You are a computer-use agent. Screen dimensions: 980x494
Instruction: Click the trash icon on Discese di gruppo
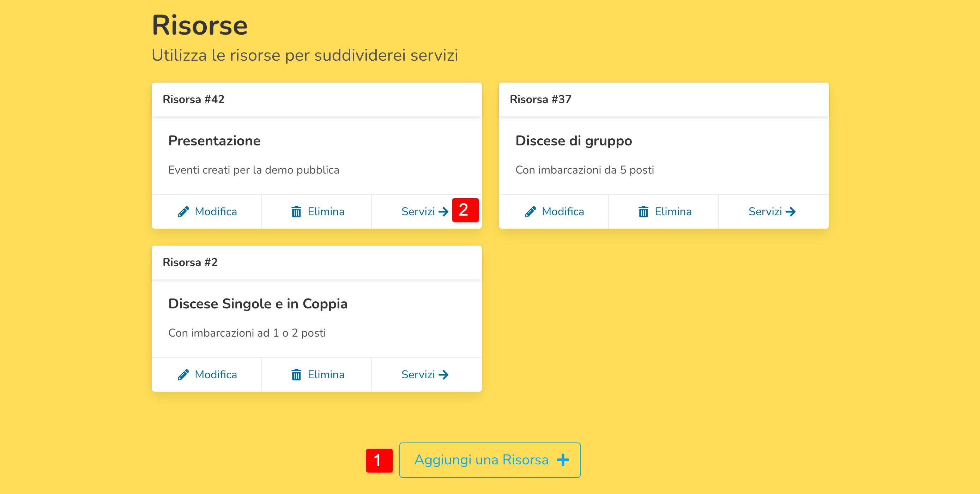[643, 212]
